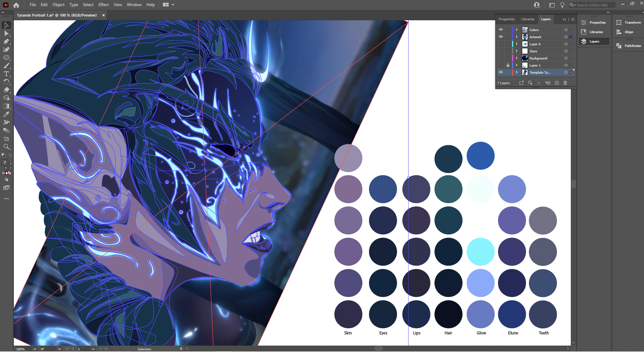644x352 pixels.
Task: Open the Effect menu
Action: pos(104,5)
